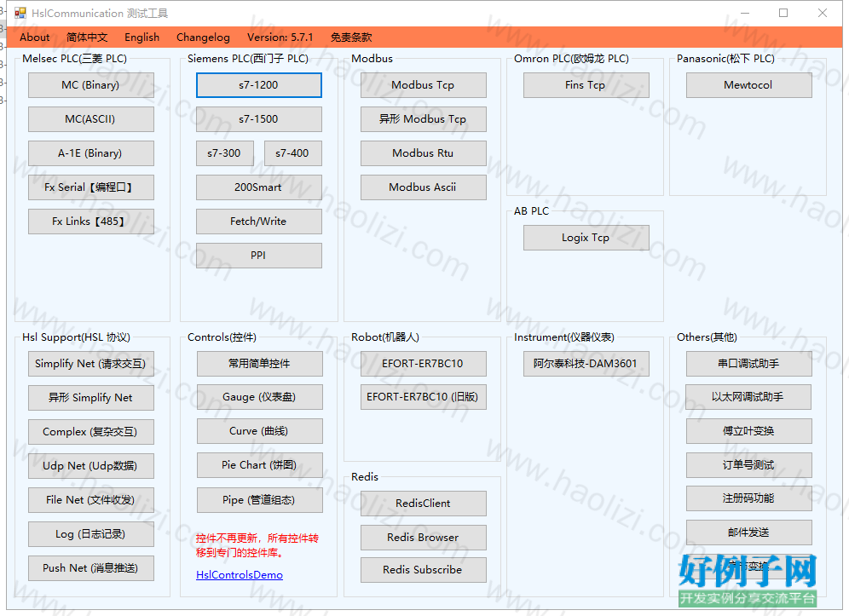Open Fx Serial【编程口】test
Screen dimensions: 849x616
[91, 187]
